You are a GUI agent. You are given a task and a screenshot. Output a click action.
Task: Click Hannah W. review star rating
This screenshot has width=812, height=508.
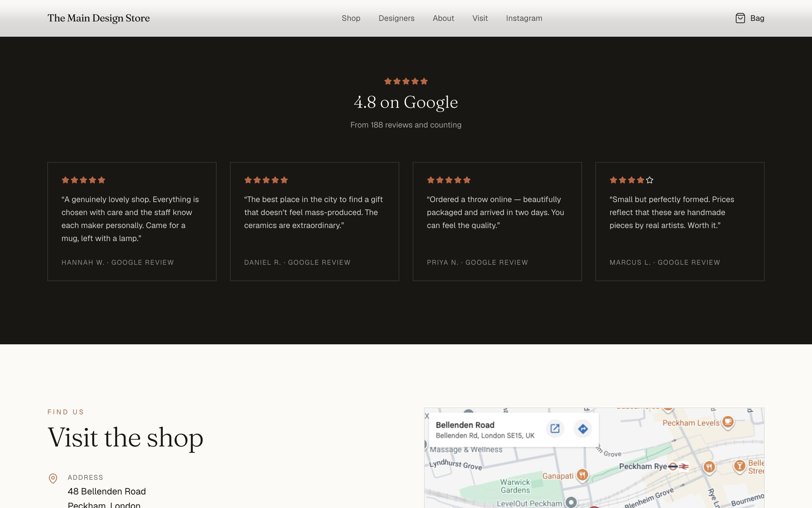click(x=83, y=180)
